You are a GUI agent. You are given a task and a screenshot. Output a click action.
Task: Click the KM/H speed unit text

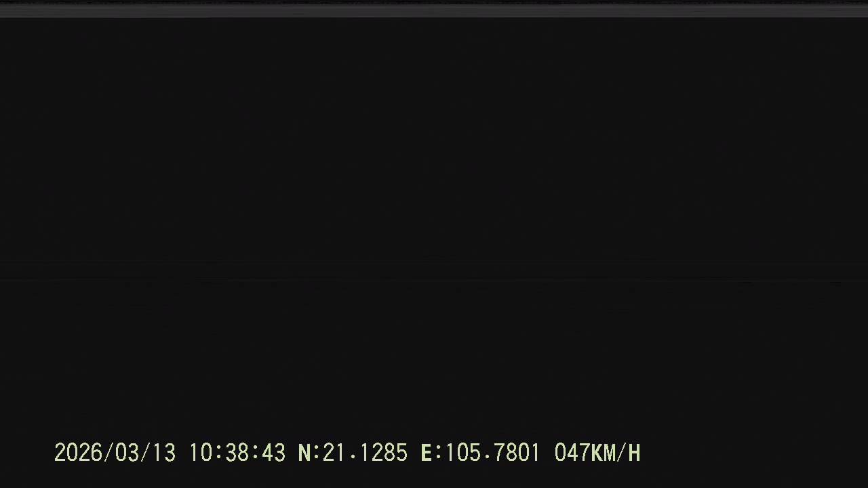pyautogui.click(x=616, y=453)
